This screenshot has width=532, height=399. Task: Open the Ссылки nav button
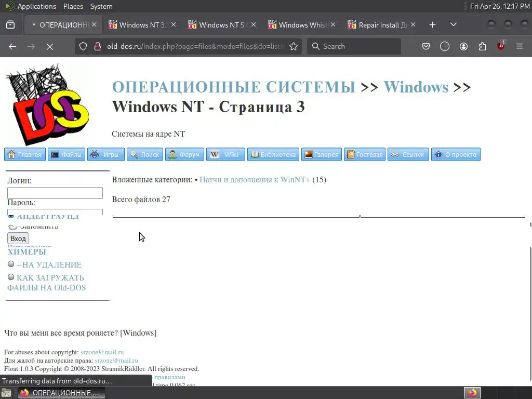408,154
